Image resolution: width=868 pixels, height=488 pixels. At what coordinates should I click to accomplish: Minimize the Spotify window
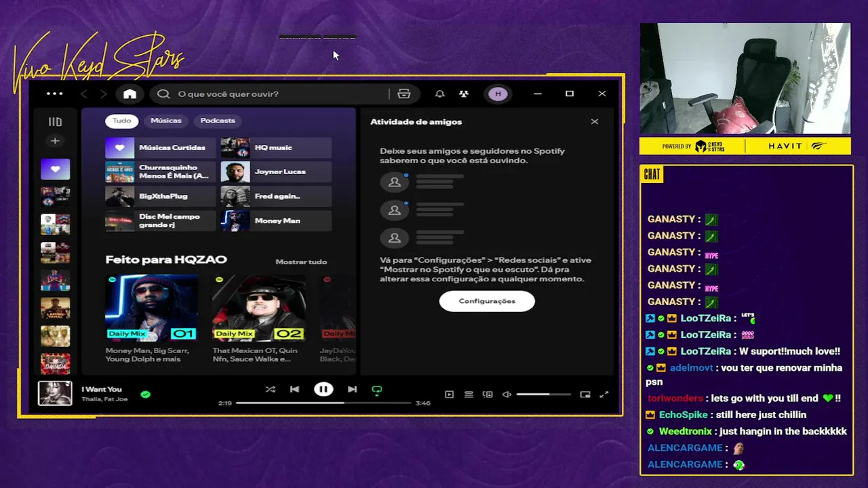pos(538,94)
